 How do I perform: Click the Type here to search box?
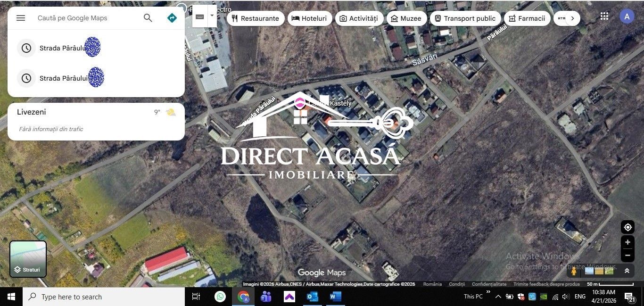coord(104,297)
